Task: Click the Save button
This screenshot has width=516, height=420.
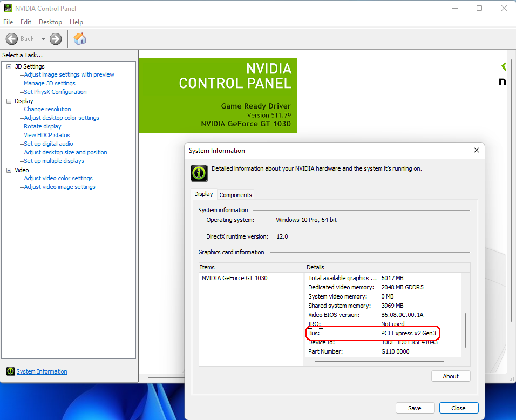Action: 415,408
